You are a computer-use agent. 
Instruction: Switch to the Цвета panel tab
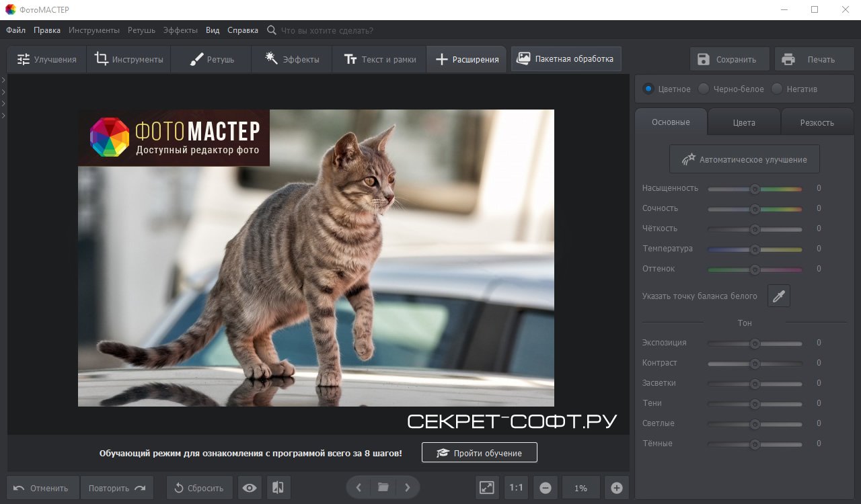pyautogui.click(x=744, y=122)
